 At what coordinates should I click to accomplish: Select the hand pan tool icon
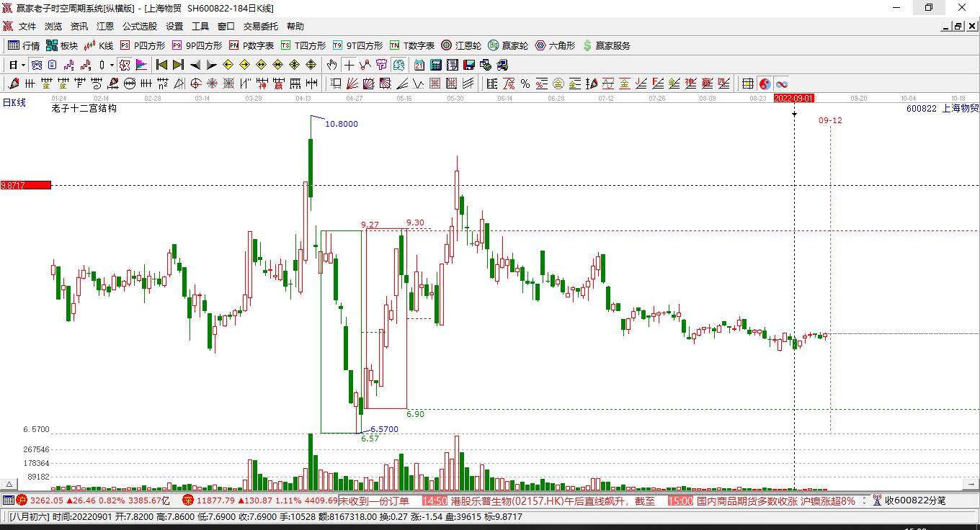tap(332, 65)
